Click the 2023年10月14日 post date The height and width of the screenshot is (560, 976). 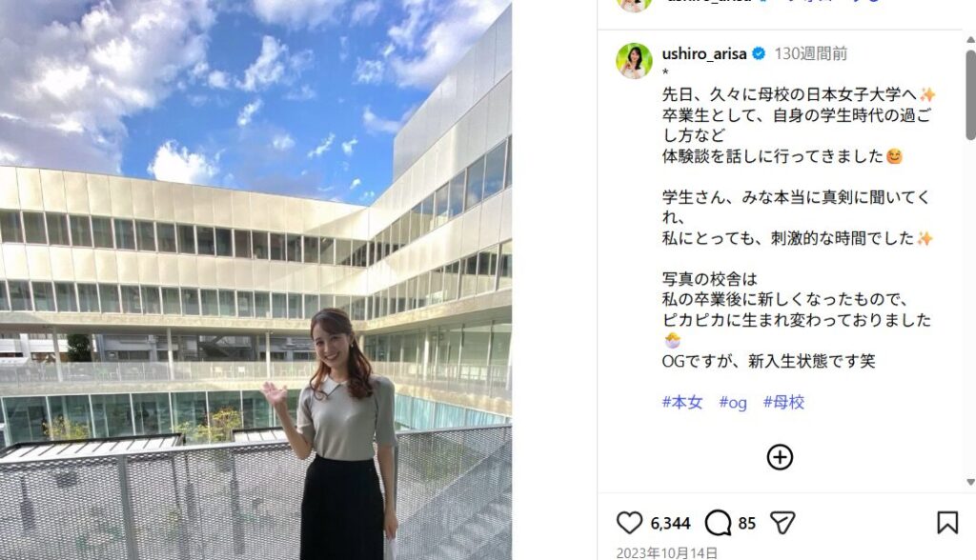(666, 552)
